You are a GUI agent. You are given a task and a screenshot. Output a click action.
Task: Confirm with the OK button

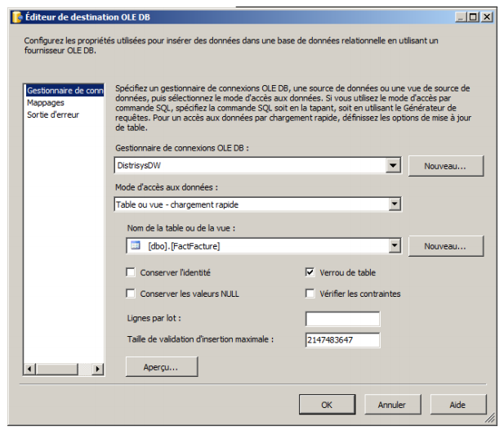coord(327,405)
